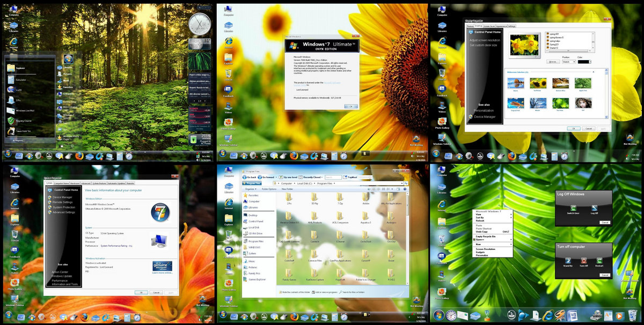Viewport: 644px width, 325px height.
Task: Click the Up one level icon in the Explorer toolbar
Action: [x=281, y=177]
